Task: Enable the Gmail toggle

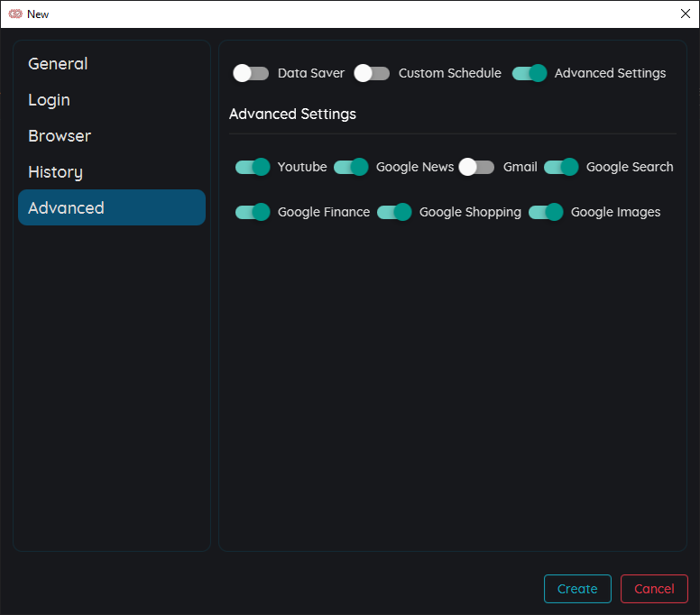Action: tap(476, 167)
